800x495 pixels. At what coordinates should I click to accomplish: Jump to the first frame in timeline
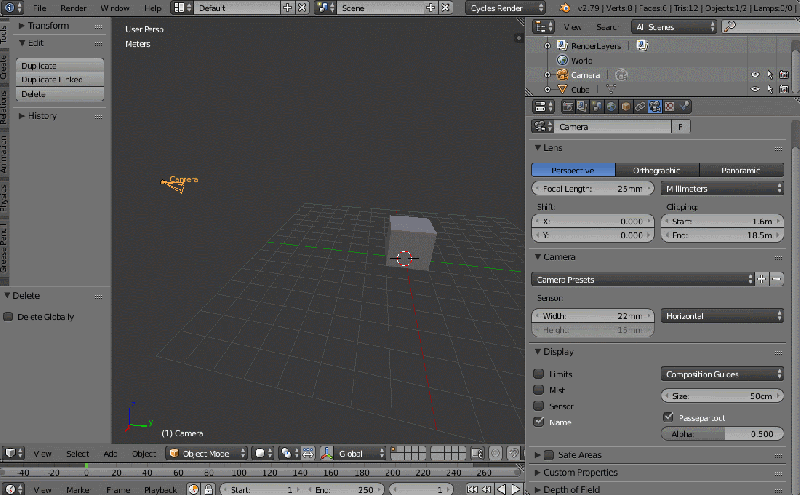[x=472, y=489]
